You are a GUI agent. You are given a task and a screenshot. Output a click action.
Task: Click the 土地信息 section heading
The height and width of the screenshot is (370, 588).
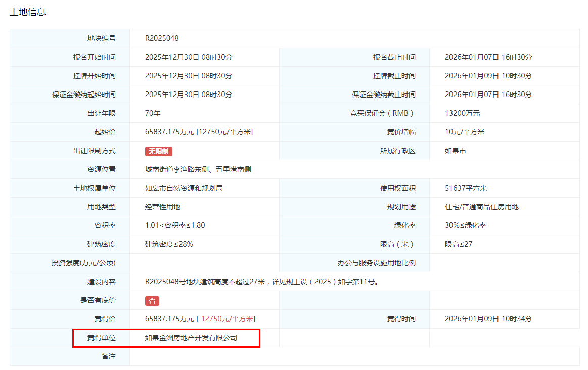(28, 12)
